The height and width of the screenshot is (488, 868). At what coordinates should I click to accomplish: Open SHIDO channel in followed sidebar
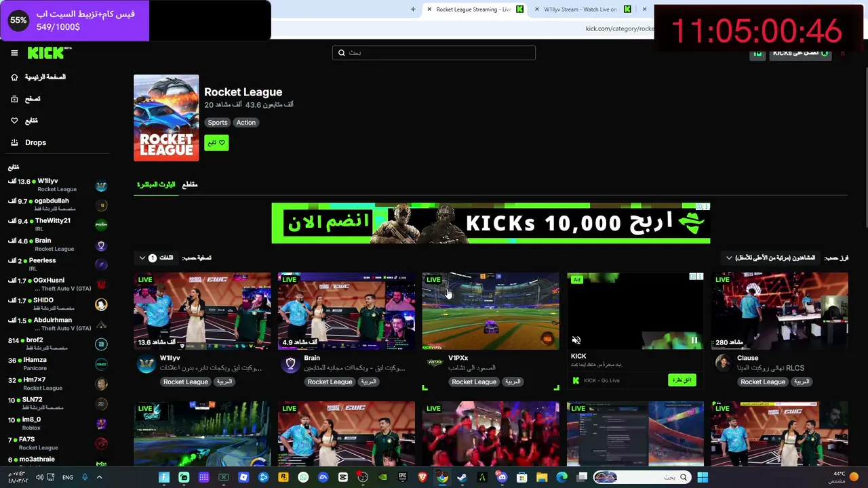click(58, 304)
